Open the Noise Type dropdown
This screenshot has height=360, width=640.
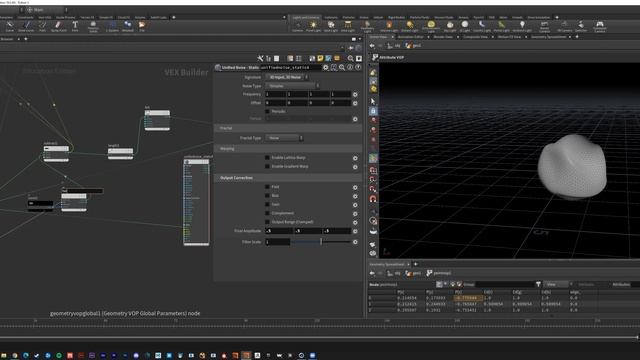[292, 86]
